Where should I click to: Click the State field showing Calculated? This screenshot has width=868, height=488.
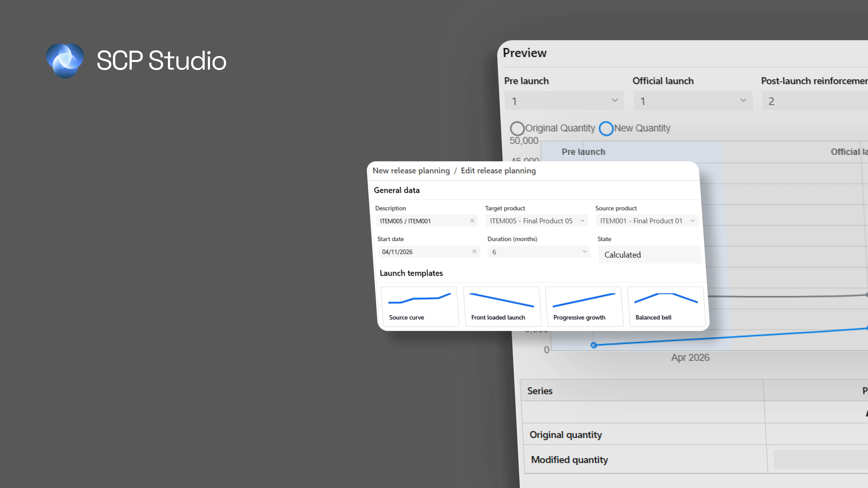pos(649,254)
